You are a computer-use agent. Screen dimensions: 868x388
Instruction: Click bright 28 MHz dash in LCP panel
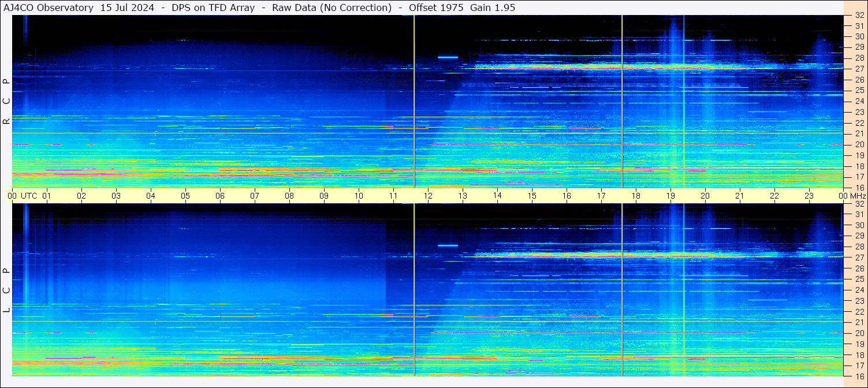[448, 245]
